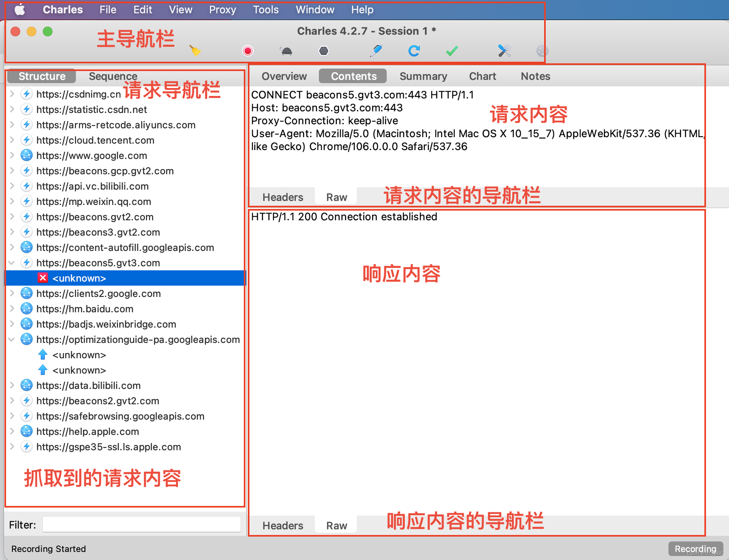This screenshot has height=560, width=729.
Task: Open the Apple menu
Action: [20, 10]
